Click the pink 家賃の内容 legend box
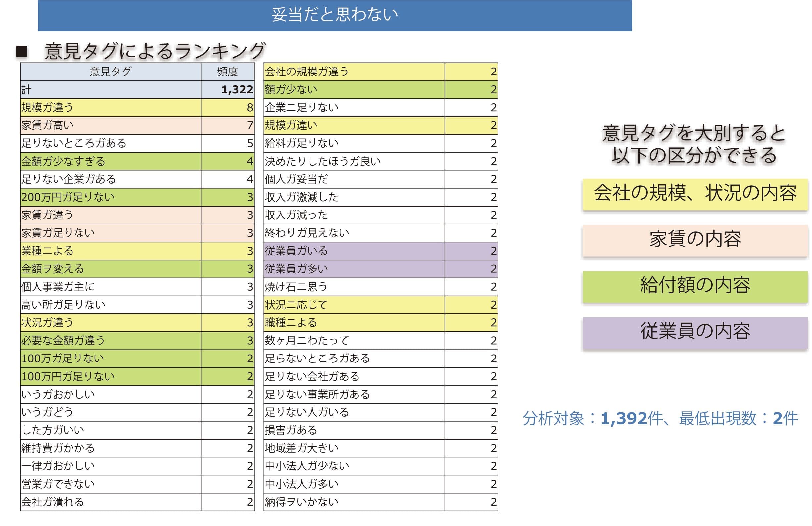This screenshot has width=812, height=526. click(x=695, y=240)
